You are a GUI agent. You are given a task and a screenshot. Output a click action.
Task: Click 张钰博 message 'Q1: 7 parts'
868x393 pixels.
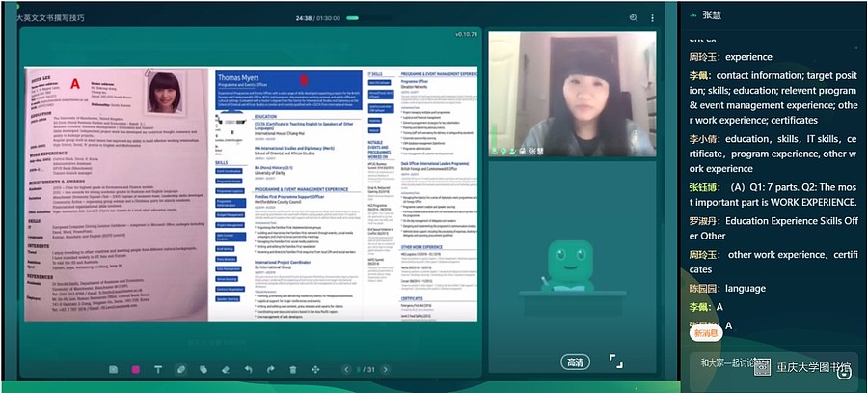773,194
